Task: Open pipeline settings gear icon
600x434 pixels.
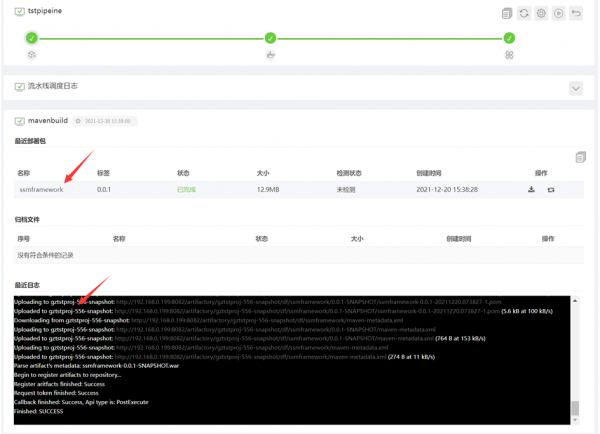Action: coord(541,13)
